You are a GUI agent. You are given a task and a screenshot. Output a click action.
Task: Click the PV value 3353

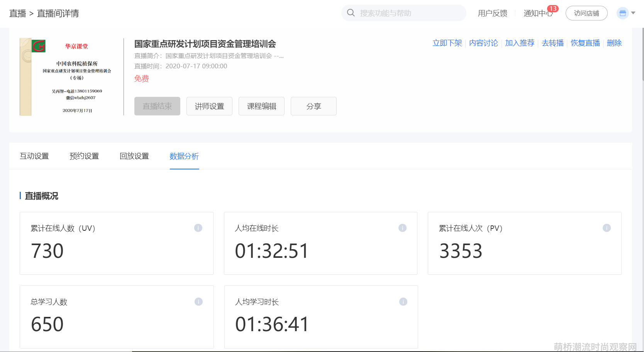[x=461, y=251]
